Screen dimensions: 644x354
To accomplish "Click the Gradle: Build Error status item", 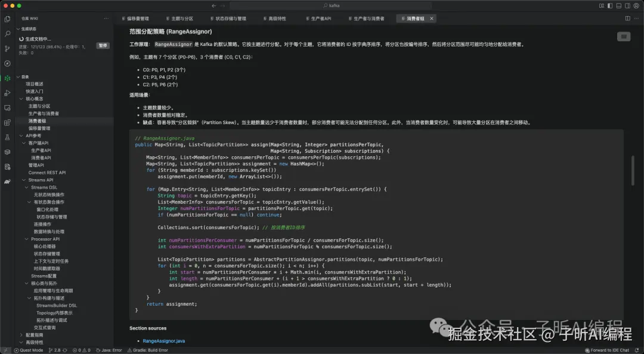I will click(147, 350).
